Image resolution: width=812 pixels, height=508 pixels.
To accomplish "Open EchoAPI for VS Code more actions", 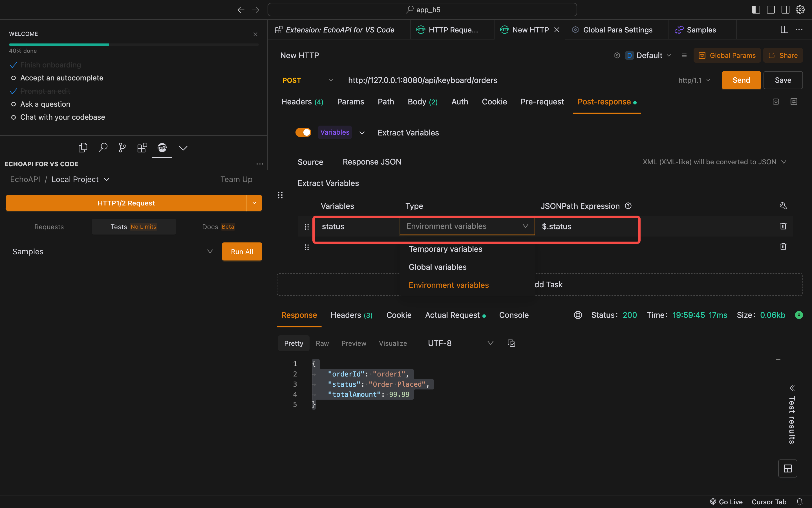I will click(x=260, y=164).
